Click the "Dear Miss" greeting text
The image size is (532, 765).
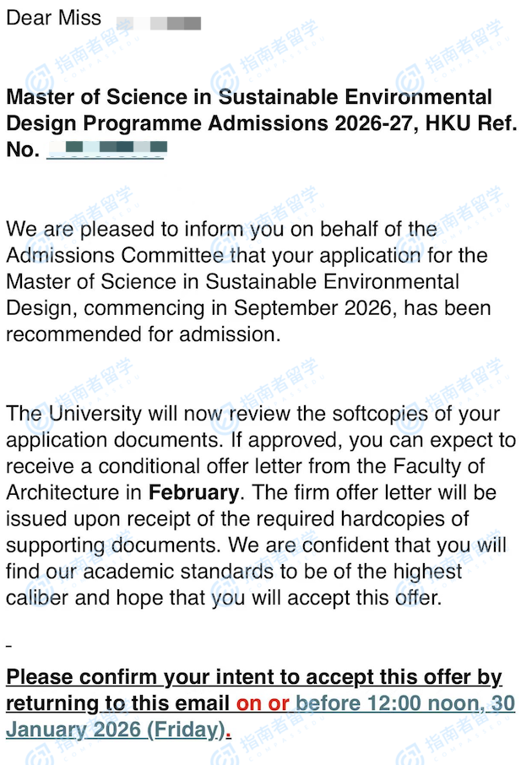tap(53, 18)
